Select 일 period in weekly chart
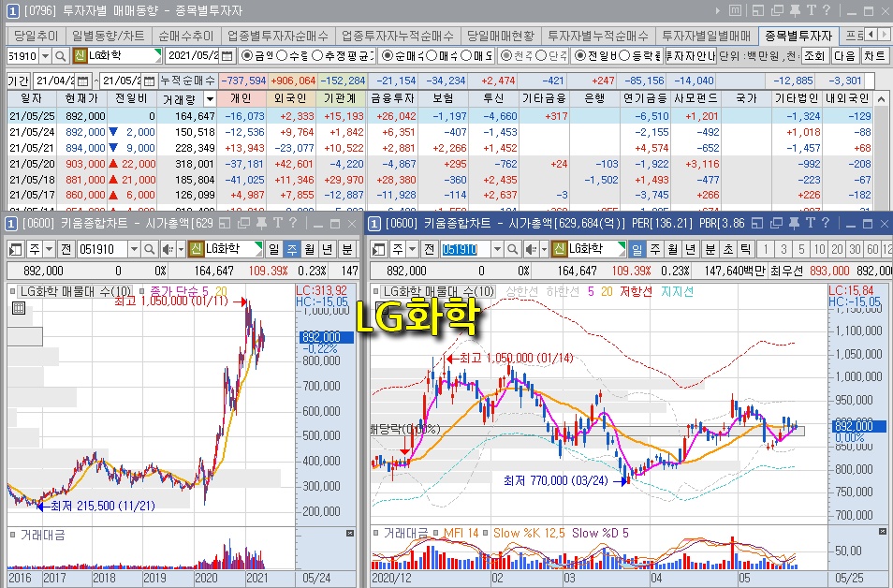This screenshot has width=893, height=588. (274, 249)
